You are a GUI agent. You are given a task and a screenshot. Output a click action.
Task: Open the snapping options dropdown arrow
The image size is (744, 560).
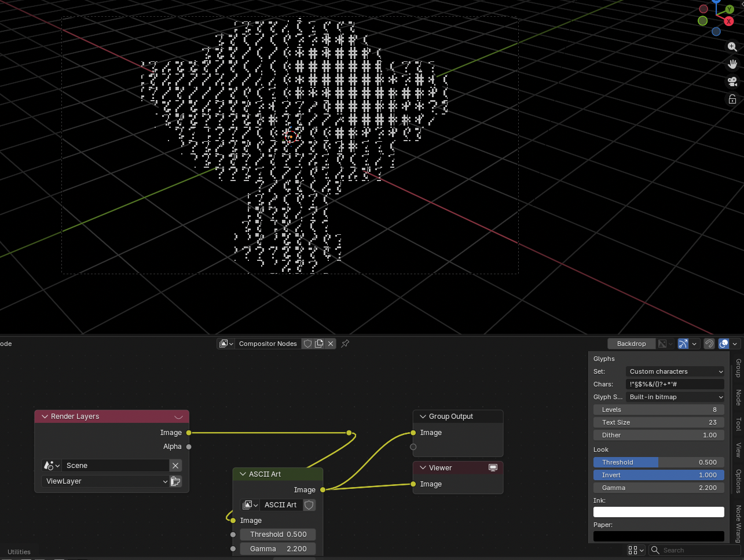[x=695, y=344]
